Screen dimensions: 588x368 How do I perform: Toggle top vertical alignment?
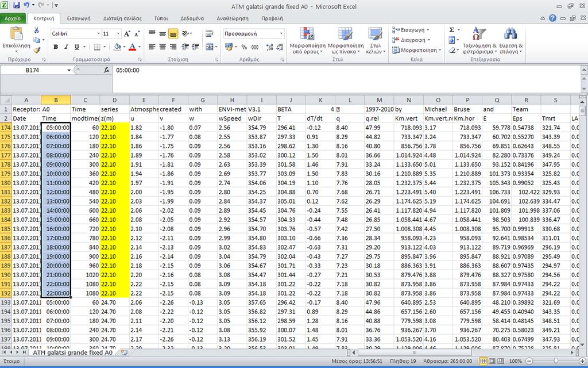pyautogui.click(x=152, y=33)
